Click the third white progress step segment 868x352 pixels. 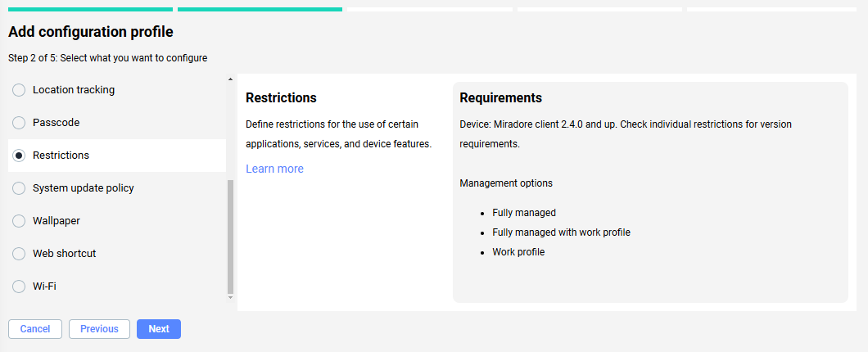click(430, 10)
